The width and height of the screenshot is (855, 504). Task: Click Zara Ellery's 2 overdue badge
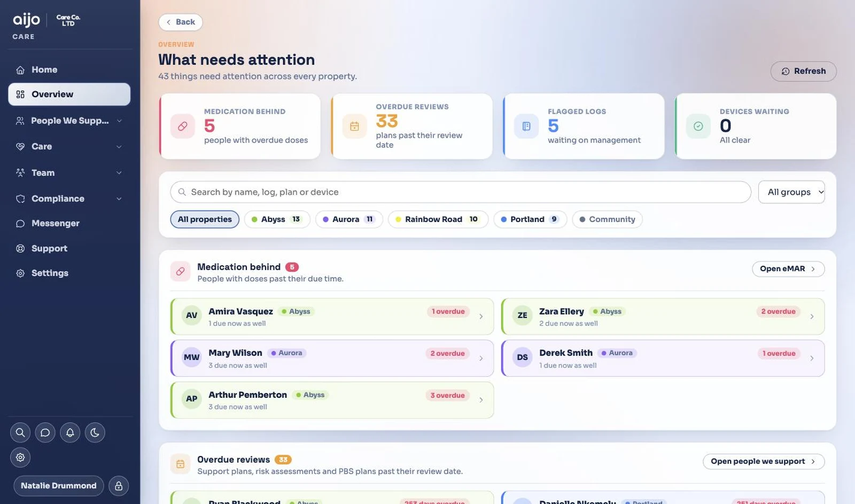coord(778,312)
